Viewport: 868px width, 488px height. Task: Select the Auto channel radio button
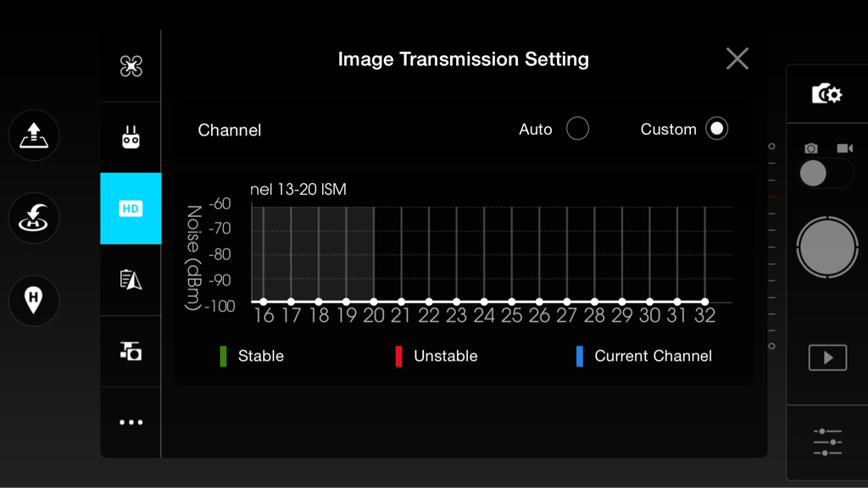pos(577,129)
